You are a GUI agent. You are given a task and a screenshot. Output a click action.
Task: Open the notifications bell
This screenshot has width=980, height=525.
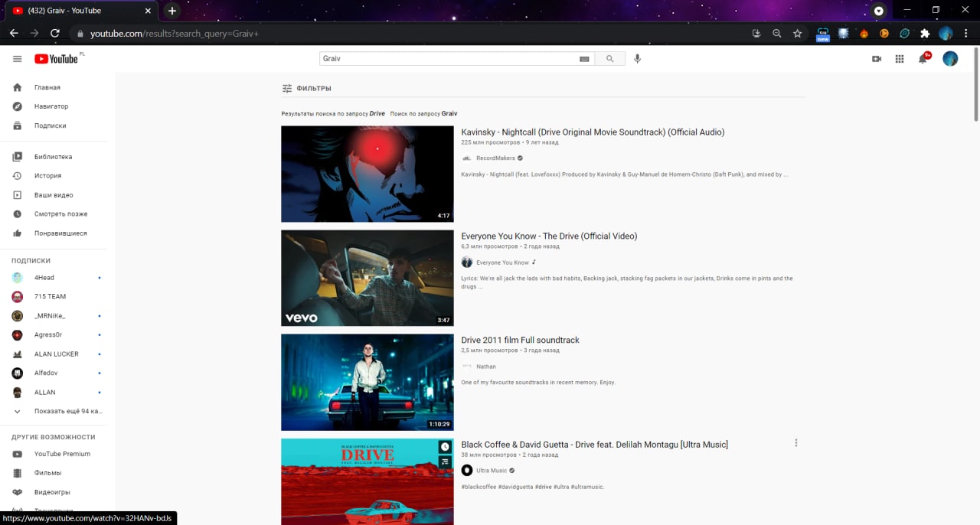923,59
